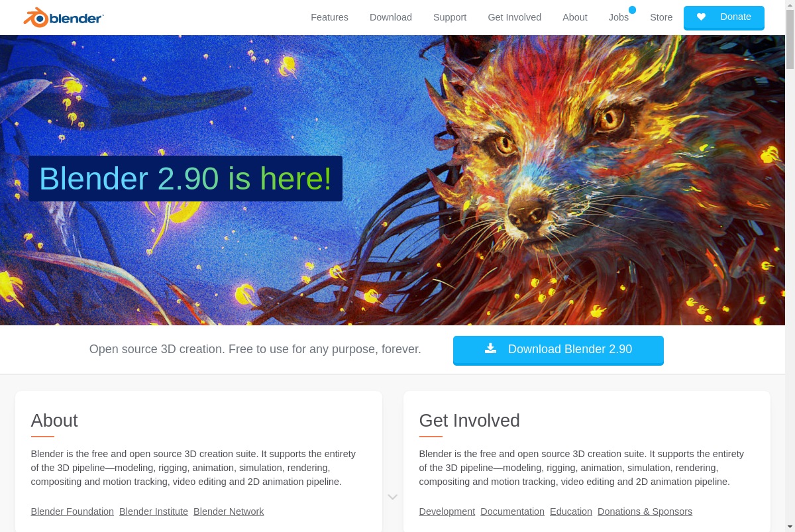Open the Donations & Sponsors link
This screenshot has width=795, height=532.
645,511
